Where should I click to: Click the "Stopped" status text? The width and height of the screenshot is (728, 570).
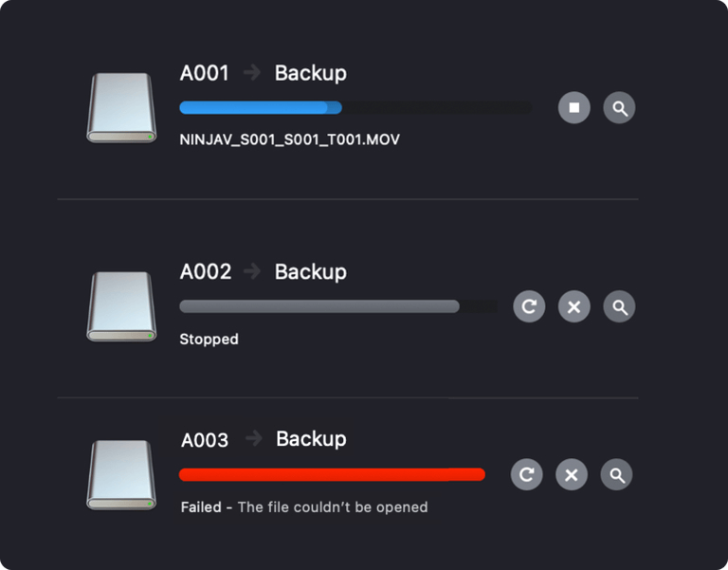pyautogui.click(x=209, y=339)
